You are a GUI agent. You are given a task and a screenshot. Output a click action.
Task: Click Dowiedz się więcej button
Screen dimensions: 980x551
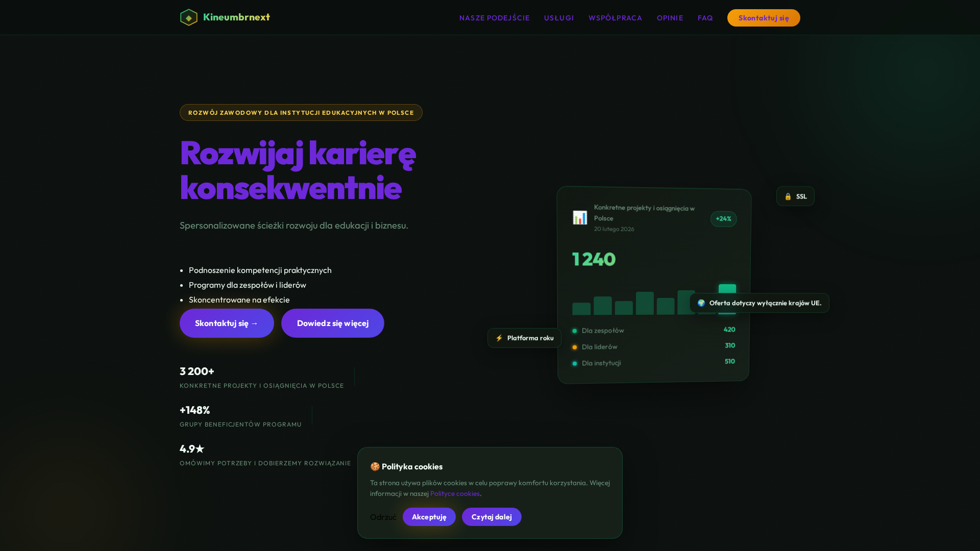coord(333,323)
